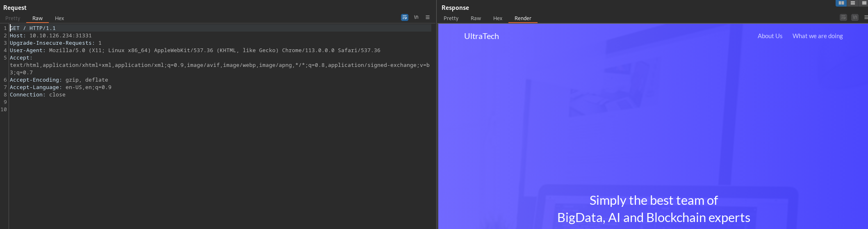
Task: Click the Response panel \n icon
Action: [x=855, y=17]
